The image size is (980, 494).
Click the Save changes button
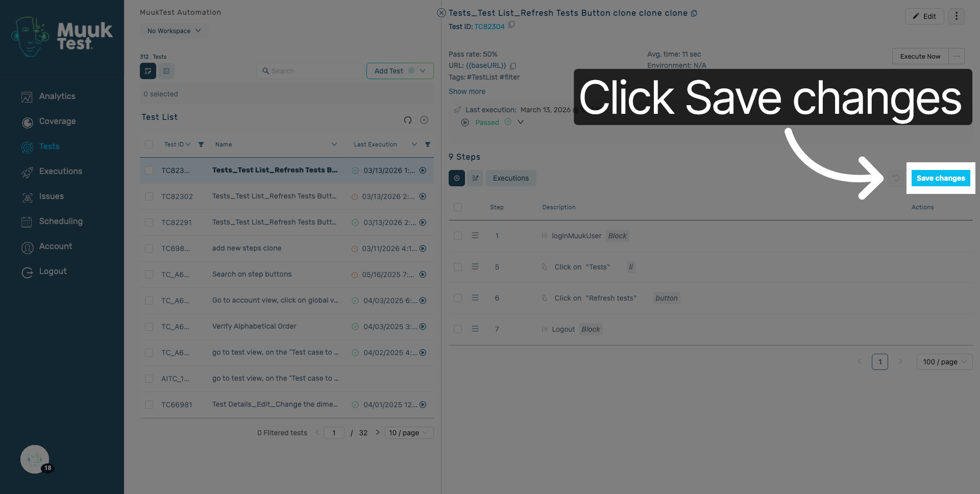tap(941, 178)
